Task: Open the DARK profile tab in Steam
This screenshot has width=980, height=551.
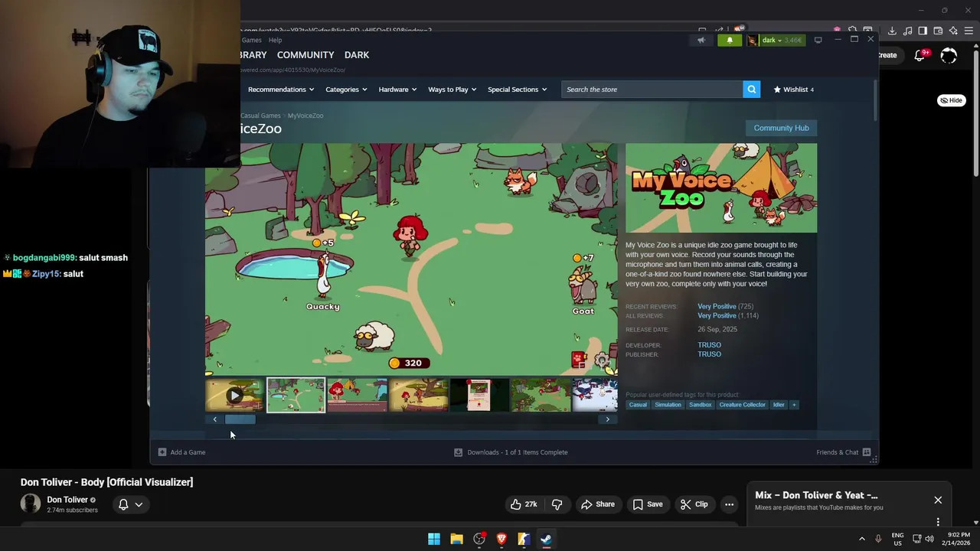Action: tap(357, 55)
